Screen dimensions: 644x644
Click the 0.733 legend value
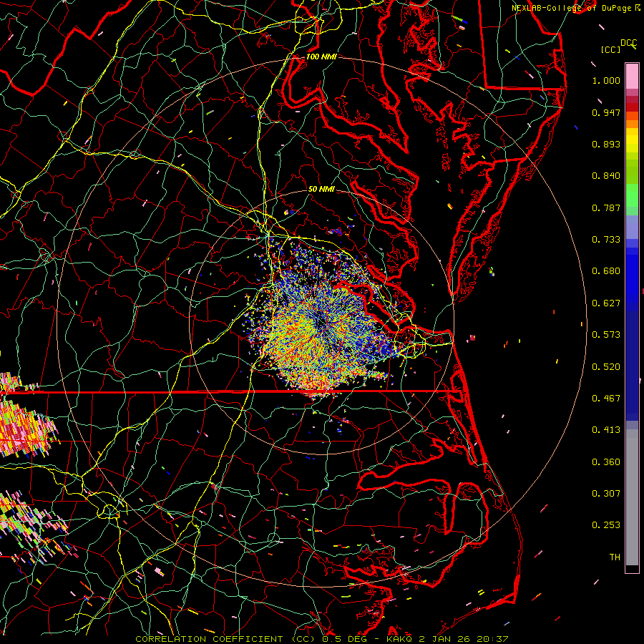(x=606, y=240)
